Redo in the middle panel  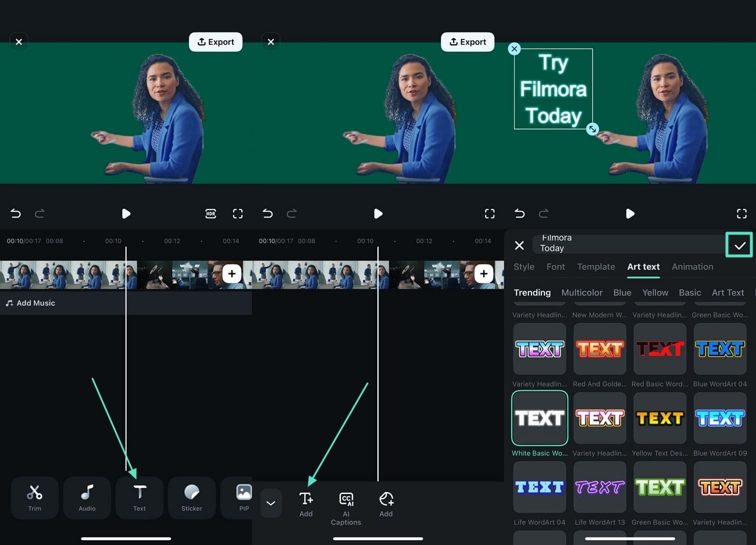[291, 213]
